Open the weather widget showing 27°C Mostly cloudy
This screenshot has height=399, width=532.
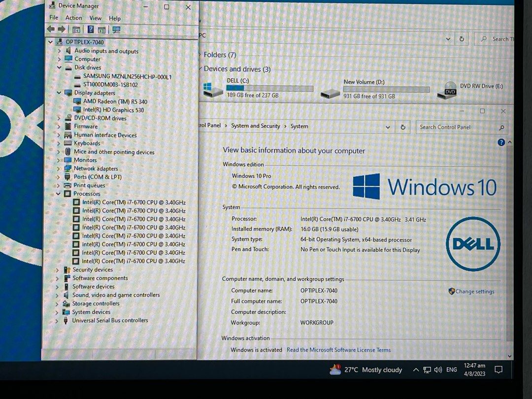pos(366,369)
